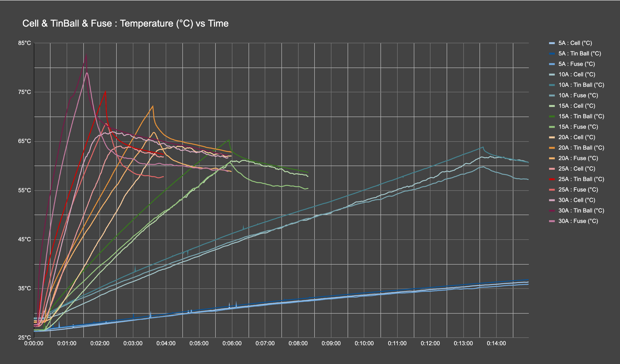Click the '5A : Cell (°C)' legend label
The image size is (620, 364).
click(575, 43)
